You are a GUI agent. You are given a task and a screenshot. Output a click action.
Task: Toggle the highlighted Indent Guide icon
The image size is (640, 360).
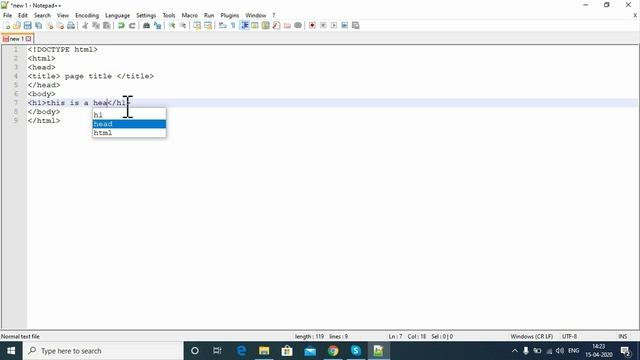(244, 25)
